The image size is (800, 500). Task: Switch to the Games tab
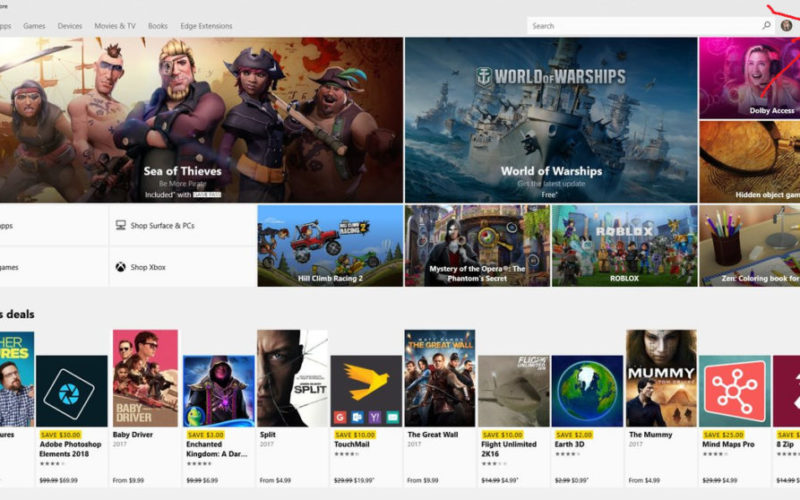point(34,25)
